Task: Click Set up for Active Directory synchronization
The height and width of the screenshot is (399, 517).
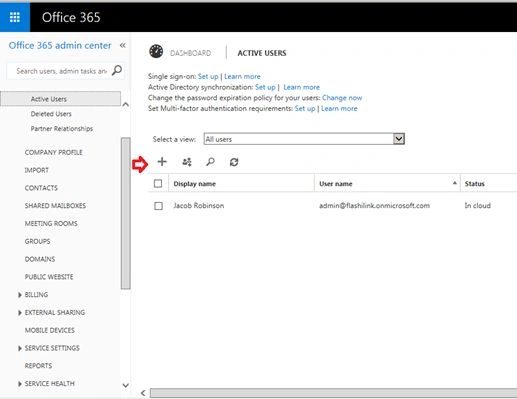Action: [265, 87]
